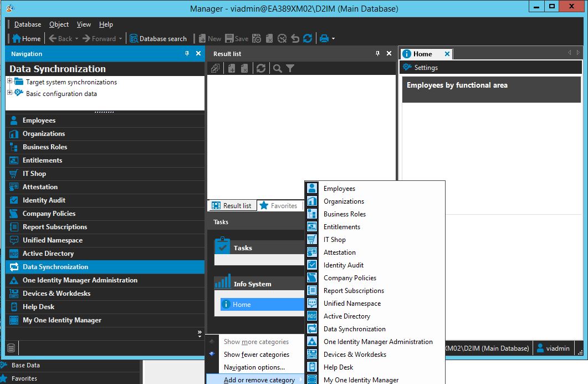588x384 pixels.
Task: Open IT Shop navigation category
Action: pyautogui.click(x=105, y=174)
